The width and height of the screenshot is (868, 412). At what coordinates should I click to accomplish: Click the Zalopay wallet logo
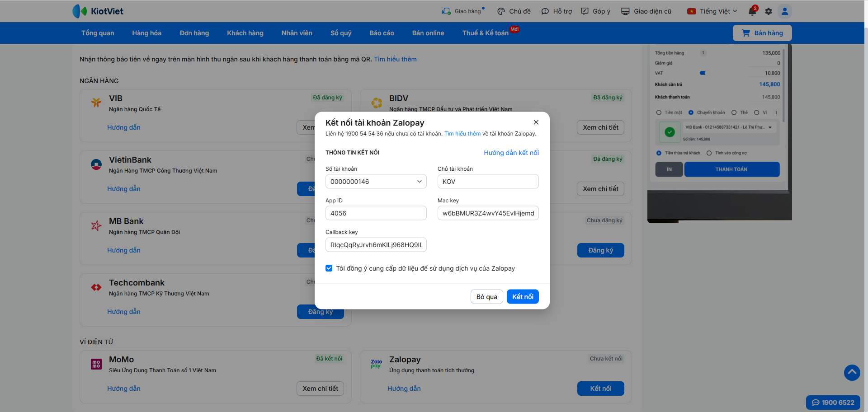pyautogui.click(x=377, y=364)
